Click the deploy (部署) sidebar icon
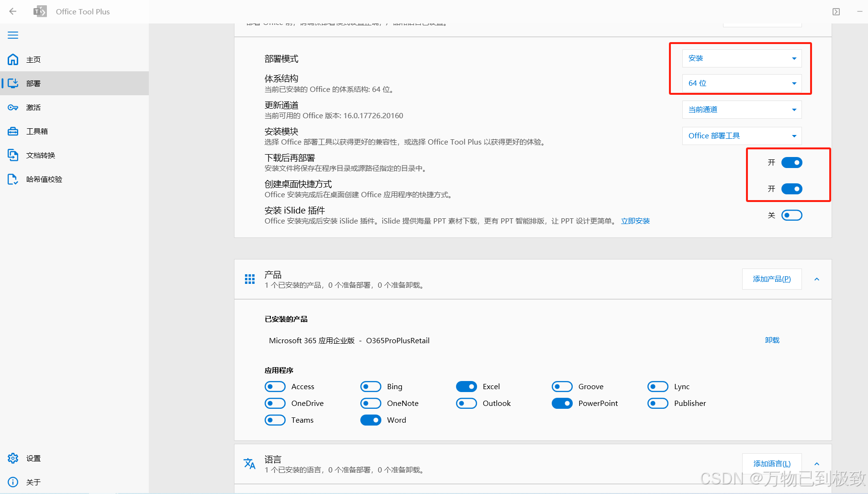 tap(13, 83)
